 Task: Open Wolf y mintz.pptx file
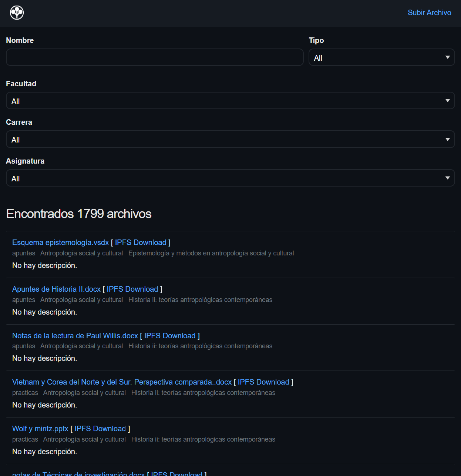[x=40, y=429]
